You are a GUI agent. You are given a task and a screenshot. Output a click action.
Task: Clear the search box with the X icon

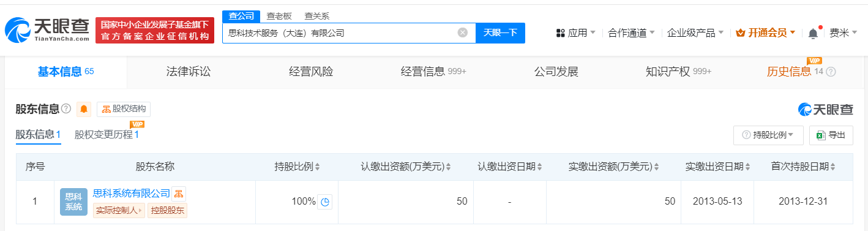pos(463,33)
